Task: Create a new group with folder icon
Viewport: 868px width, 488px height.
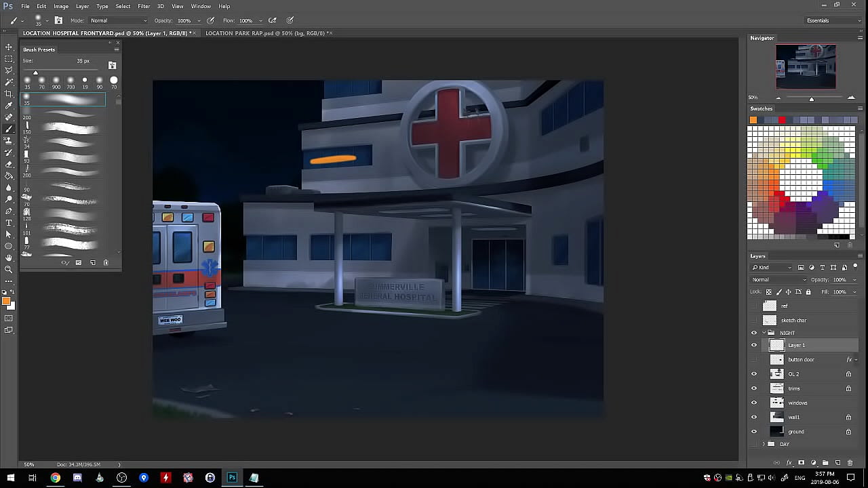Action: (825, 463)
